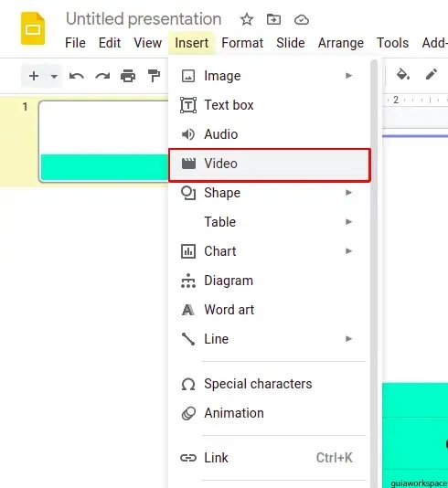Activate the paint format tool

pyautogui.click(x=154, y=76)
